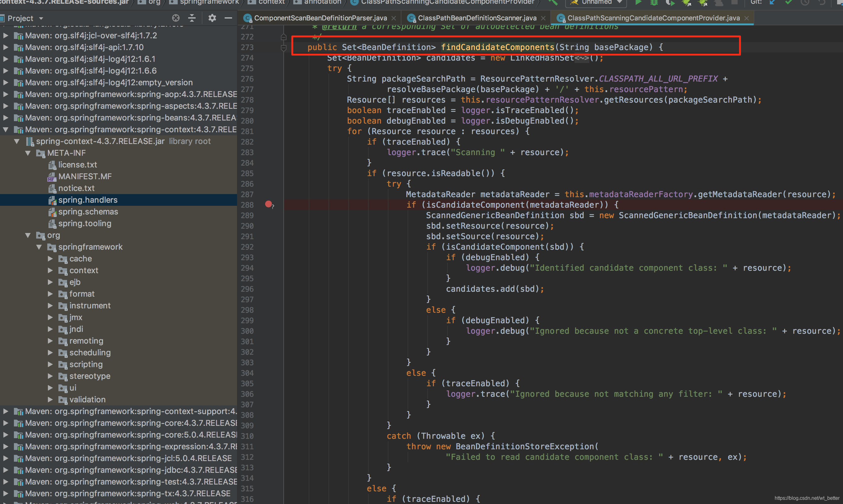
Task: Click candidates.add(sbd) statement
Action: pyautogui.click(x=495, y=289)
